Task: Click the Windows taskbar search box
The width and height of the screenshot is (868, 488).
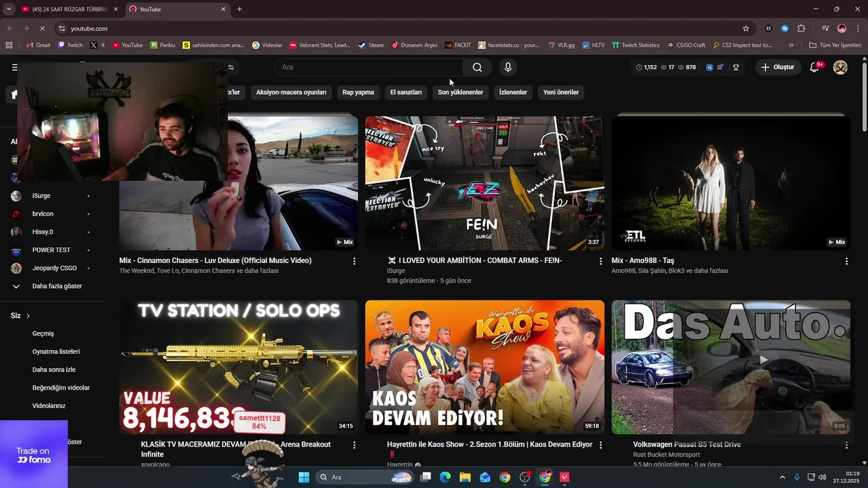Action: (366, 477)
